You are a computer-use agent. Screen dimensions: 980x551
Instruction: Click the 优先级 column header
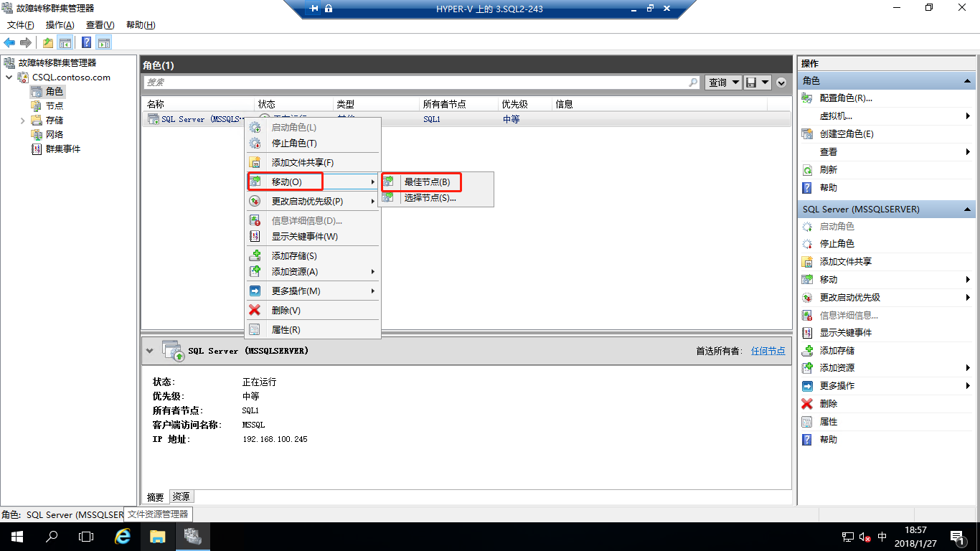pos(514,104)
